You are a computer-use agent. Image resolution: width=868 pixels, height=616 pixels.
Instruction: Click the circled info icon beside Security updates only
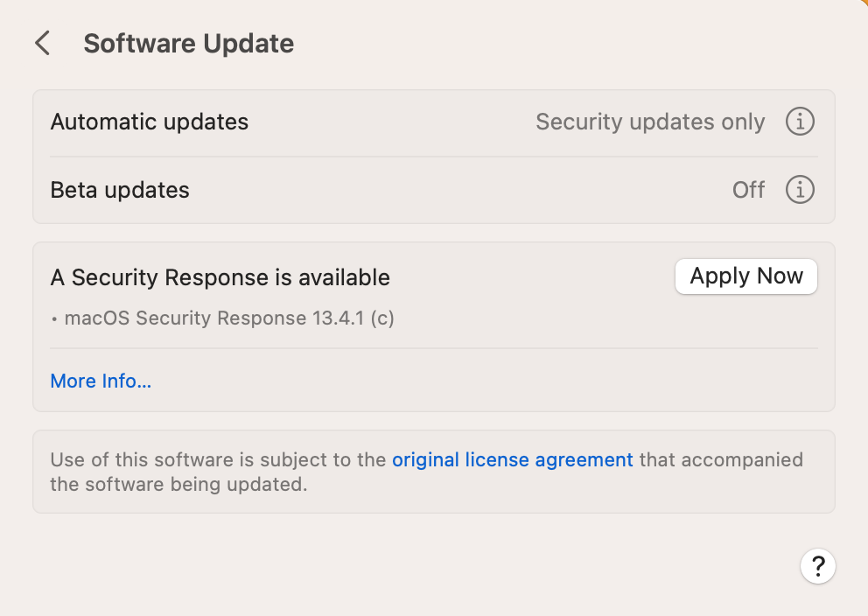[x=799, y=122]
